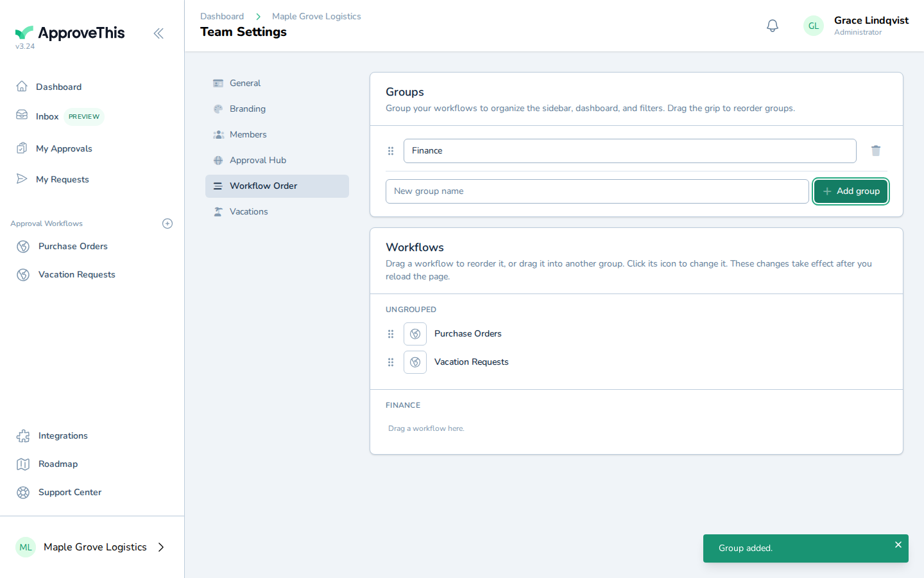Click the Roadmap map icon
Viewport: 924px width, 578px height.
tap(23, 464)
